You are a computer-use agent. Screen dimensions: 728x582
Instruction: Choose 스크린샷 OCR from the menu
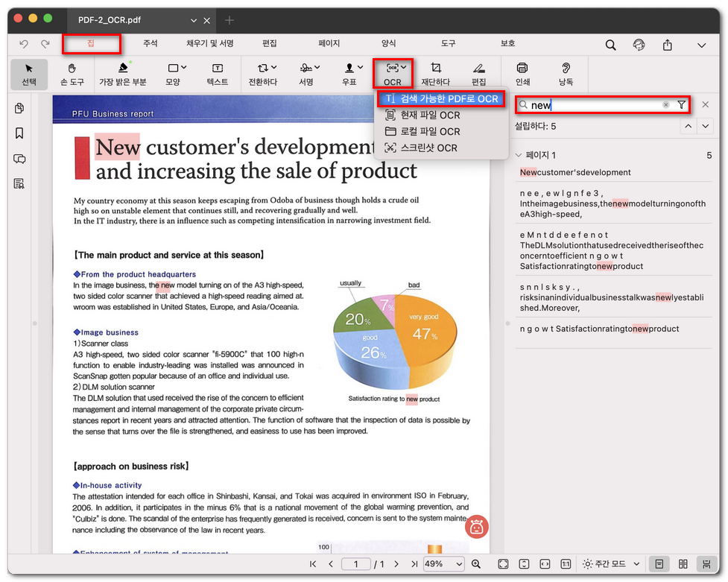pyautogui.click(x=428, y=148)
